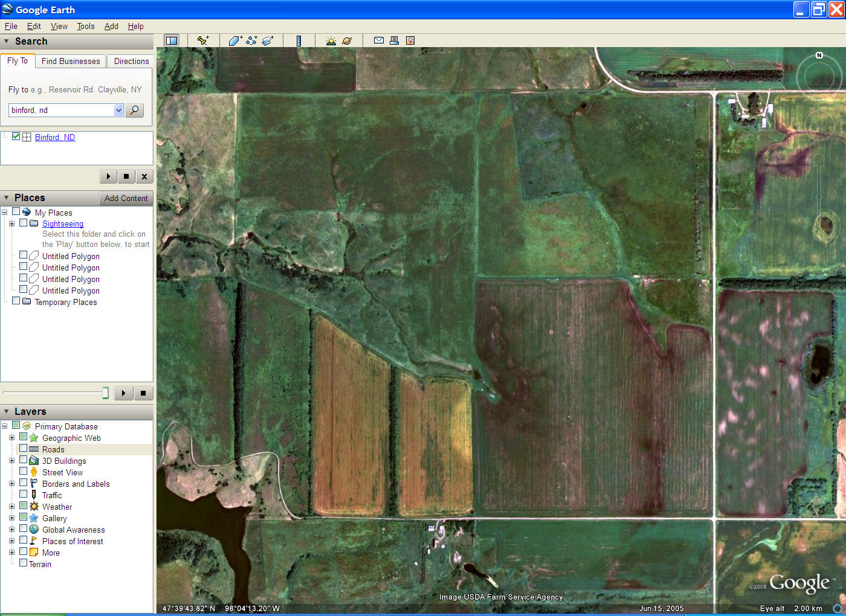Play the Places tour button
Viewport: 846px width, 616px height.
click(123, 393)
